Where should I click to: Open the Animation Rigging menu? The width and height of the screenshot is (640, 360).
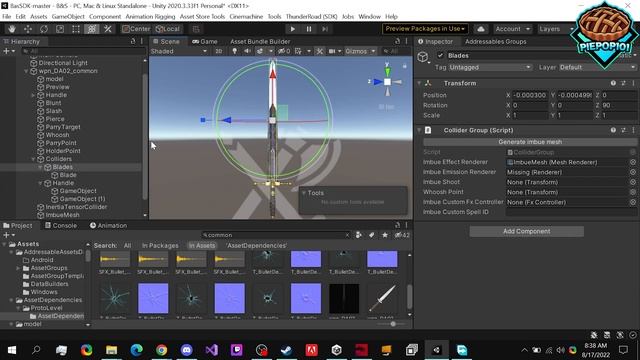150,17
